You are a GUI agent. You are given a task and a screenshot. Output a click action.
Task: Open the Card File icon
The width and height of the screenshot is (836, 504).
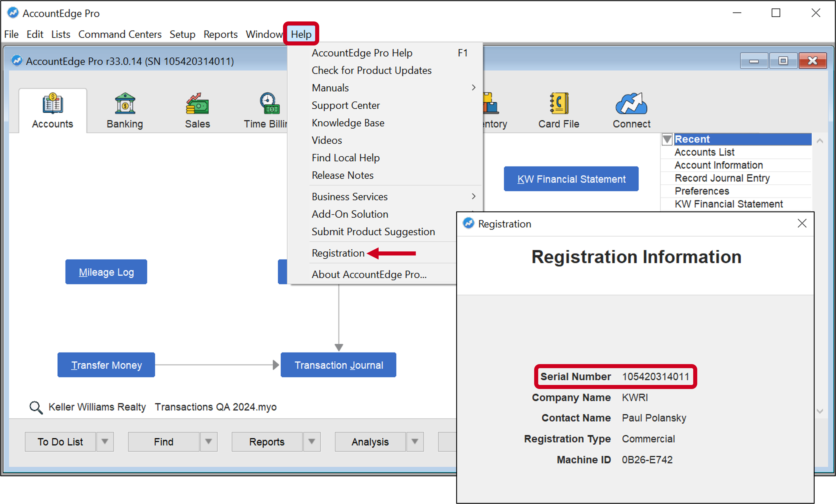(559, 103)
